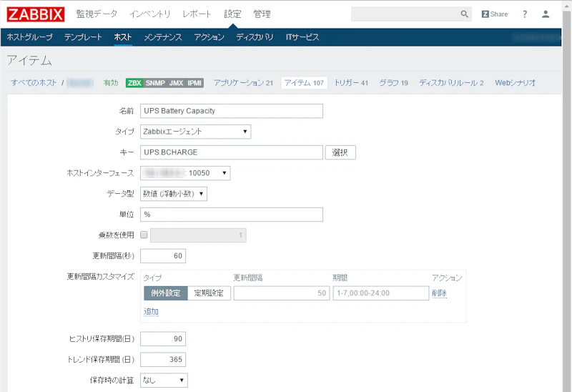Open アイテム 107 tab
This screenshot has width=572, height=392.
(304, 83)
